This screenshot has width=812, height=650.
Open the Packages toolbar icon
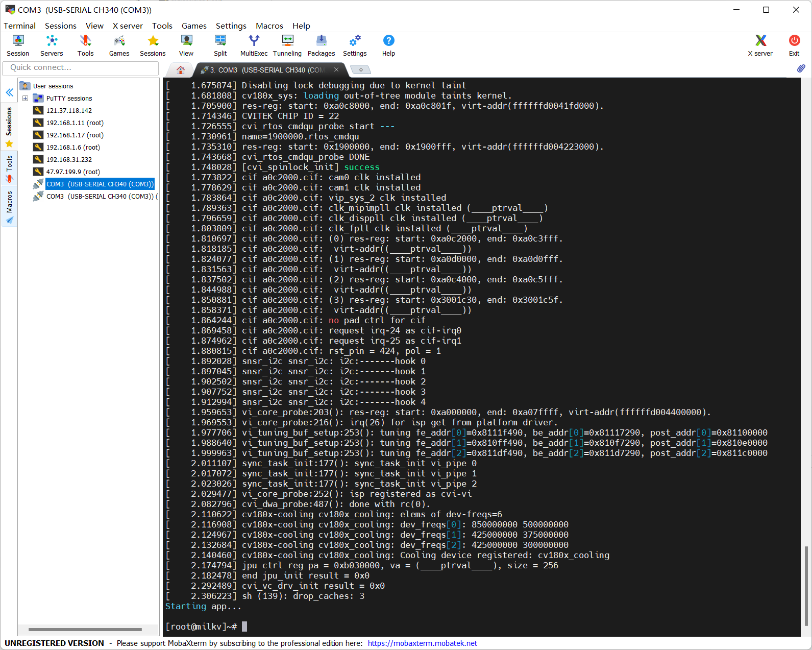coord(321,45)
